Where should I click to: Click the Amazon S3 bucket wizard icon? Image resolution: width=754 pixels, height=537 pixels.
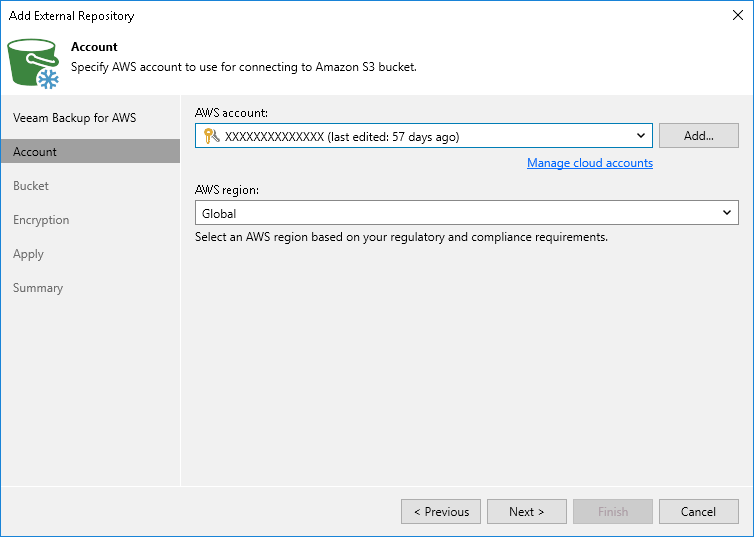point(34,63)
